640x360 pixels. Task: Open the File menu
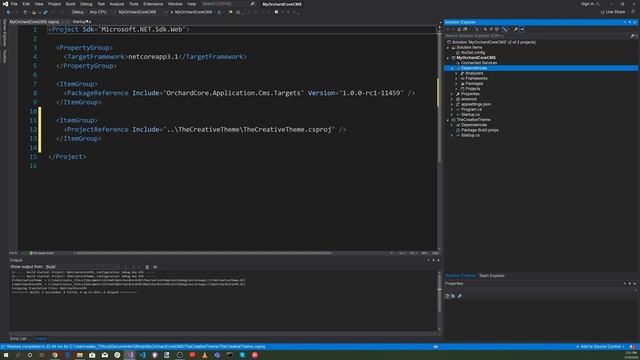(x=14, y=4)
